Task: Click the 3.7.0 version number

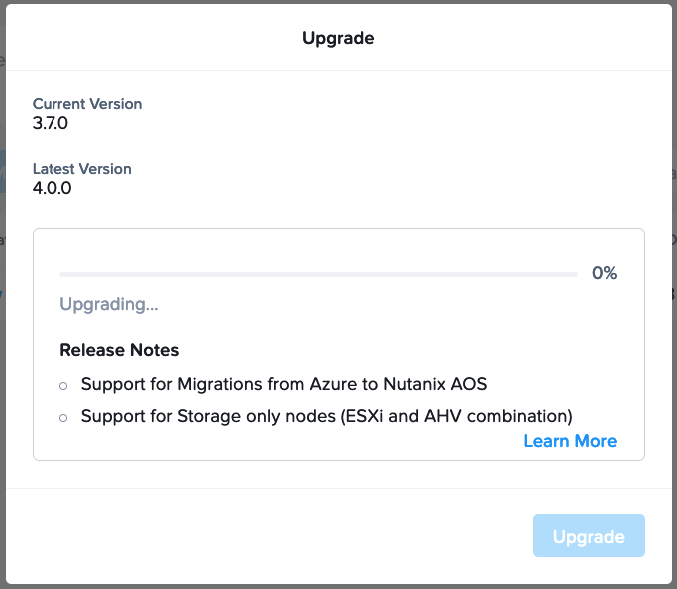Action: (50, 123)
